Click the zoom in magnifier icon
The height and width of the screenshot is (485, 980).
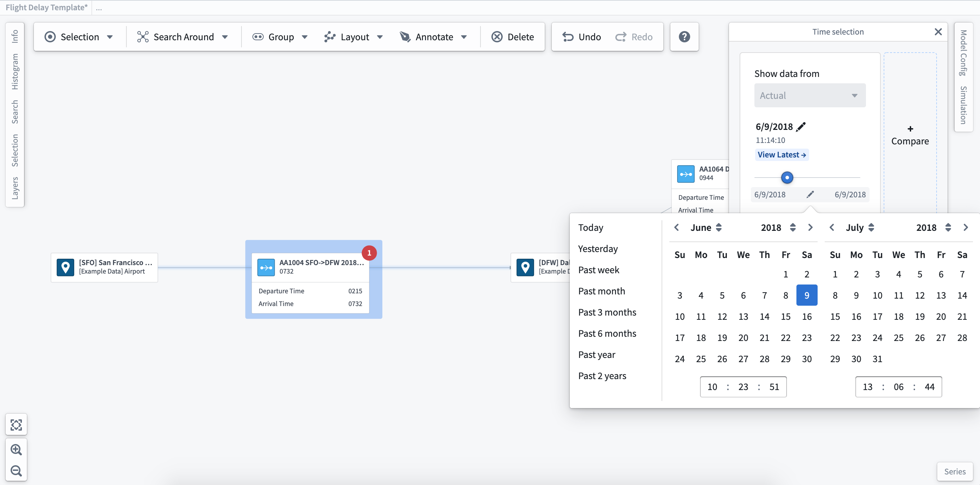pos(16,450)
